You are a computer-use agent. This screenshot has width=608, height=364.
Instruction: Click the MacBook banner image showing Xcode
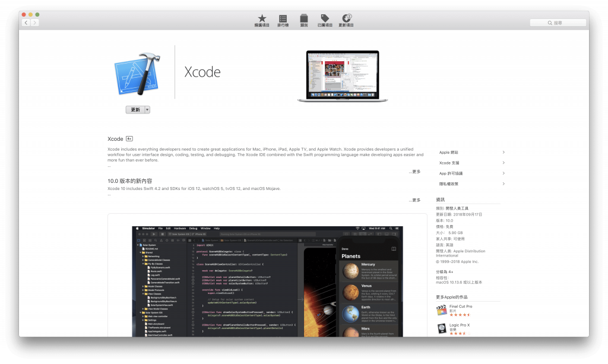click(x=343, y=77)
